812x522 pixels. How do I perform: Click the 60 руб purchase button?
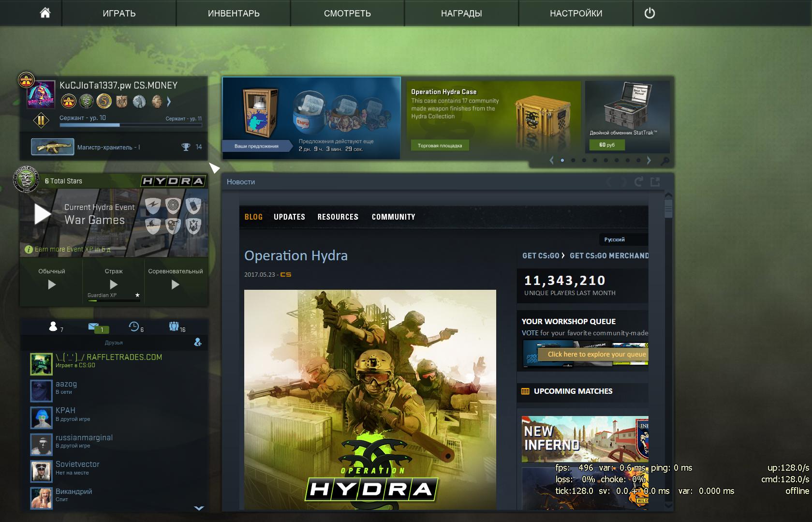click(x=607, y=145)
